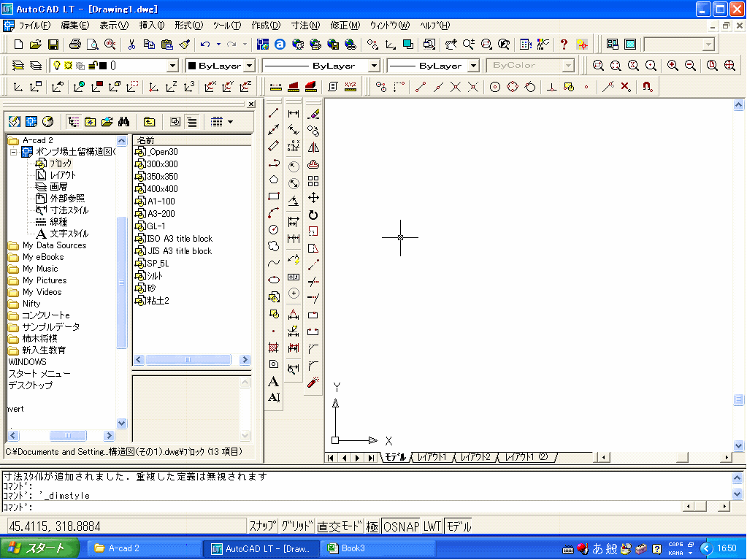Open Help with the red question mark icon

564,45
